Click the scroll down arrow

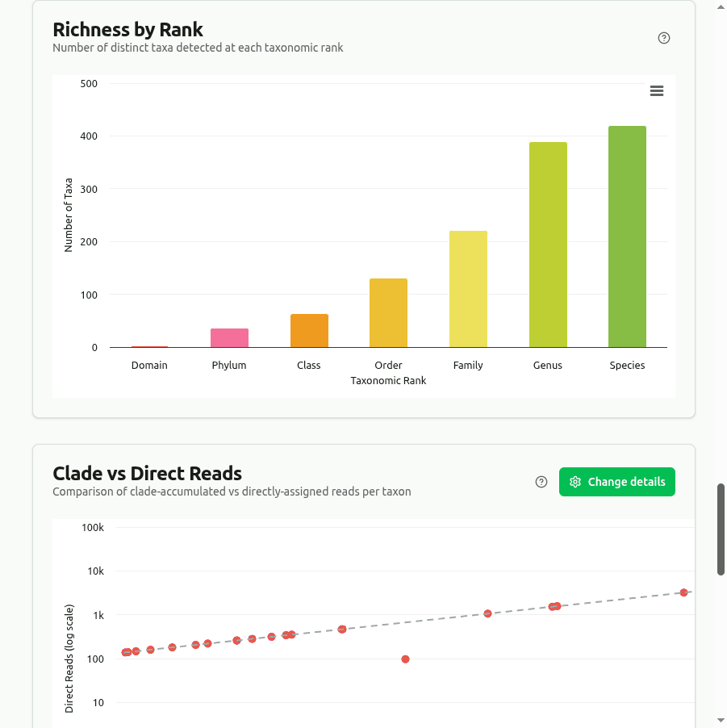click(x=721, y=720)
